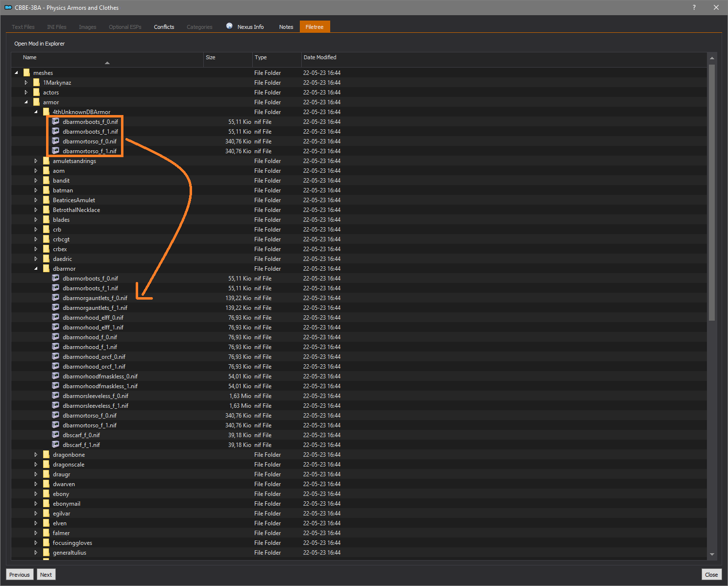Image resolution: width=728 pixels, height=586 pixels.
Task: Expand the 1Markynaz folder
Action: (26, 82)
